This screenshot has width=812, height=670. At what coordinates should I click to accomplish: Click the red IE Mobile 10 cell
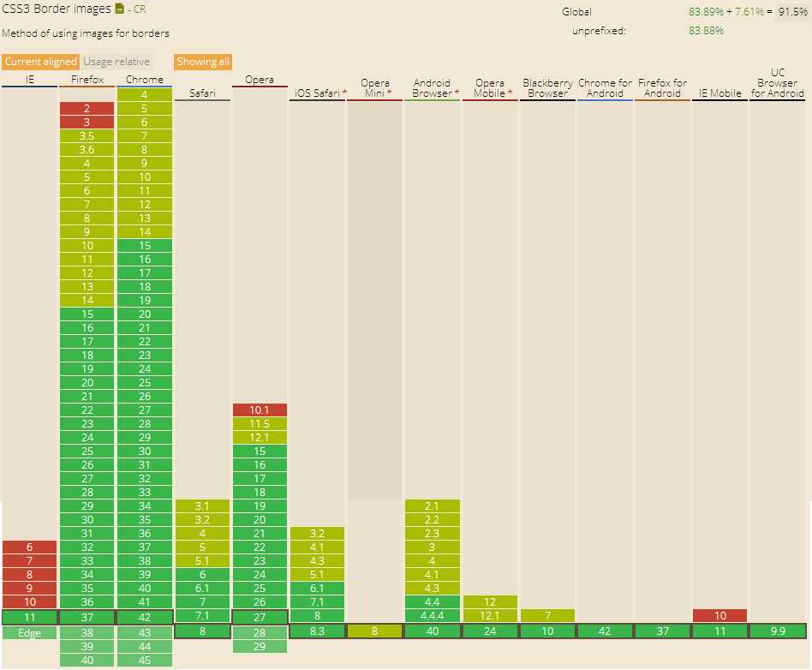pos(719,615)
